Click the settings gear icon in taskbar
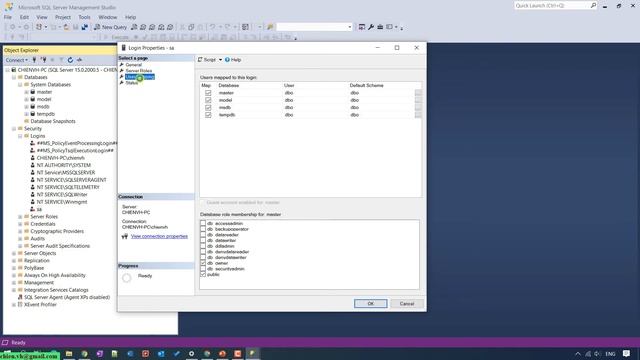This screenshot has width=640, height=360. (191, 353)
